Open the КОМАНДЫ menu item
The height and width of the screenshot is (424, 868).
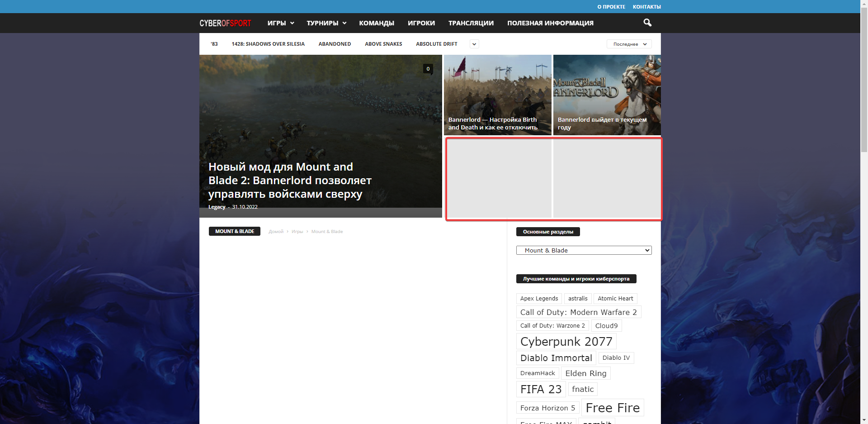377,23
